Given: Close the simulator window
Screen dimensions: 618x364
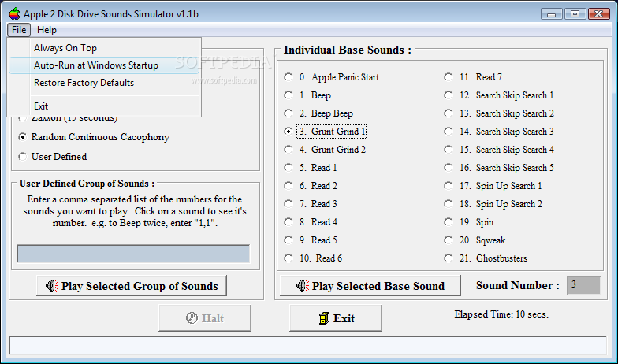Looking at the screenshot, I should coord(599,14).
